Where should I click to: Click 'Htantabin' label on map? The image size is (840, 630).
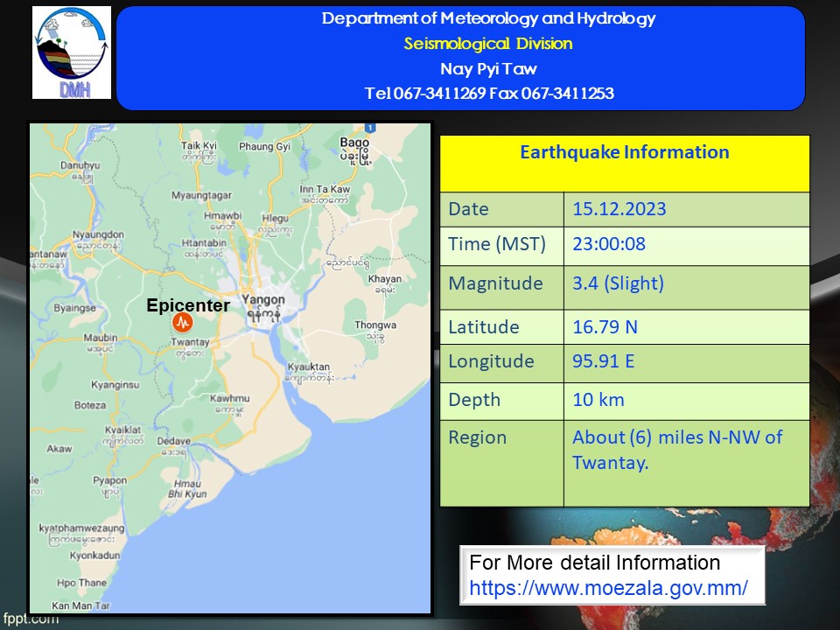pos(204,242)
